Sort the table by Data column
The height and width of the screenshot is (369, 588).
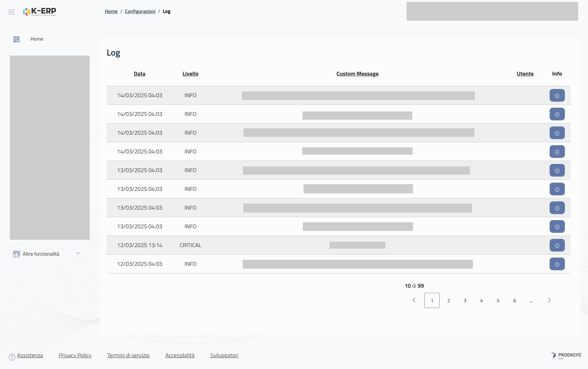point(140,74)
